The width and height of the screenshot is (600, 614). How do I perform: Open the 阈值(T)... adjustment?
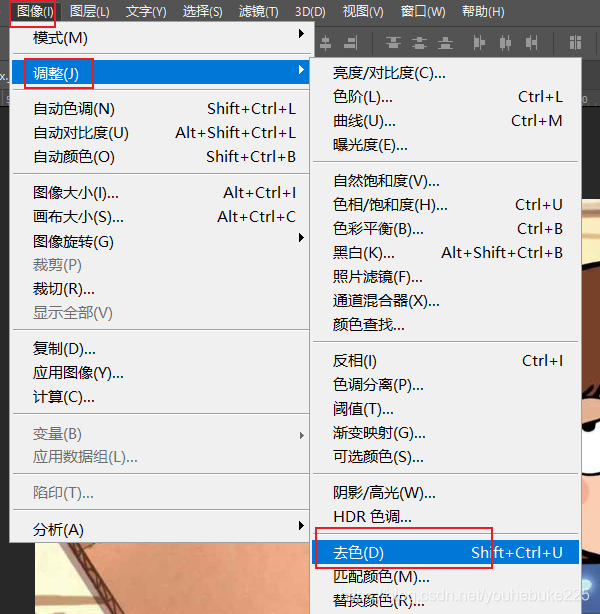click(446, 409)
